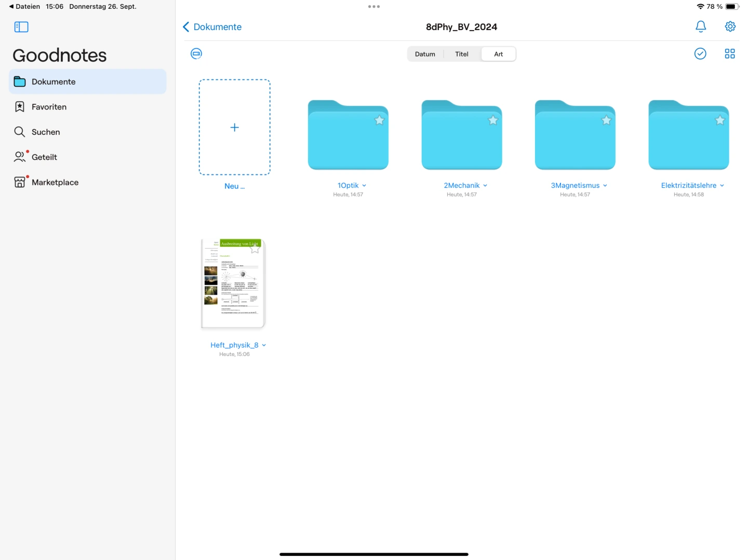Open the Heft_physik_8 notebook thumbnail

pos(233,284)
